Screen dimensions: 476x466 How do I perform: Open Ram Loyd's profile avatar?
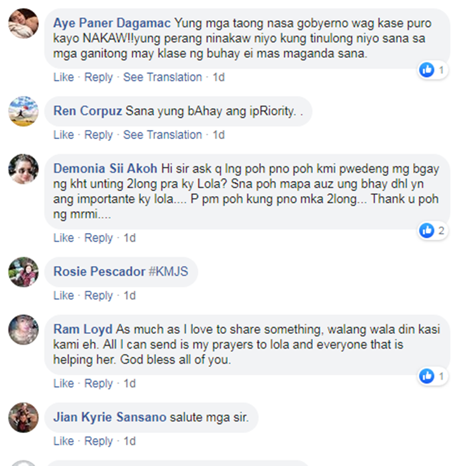coord(23,330)
